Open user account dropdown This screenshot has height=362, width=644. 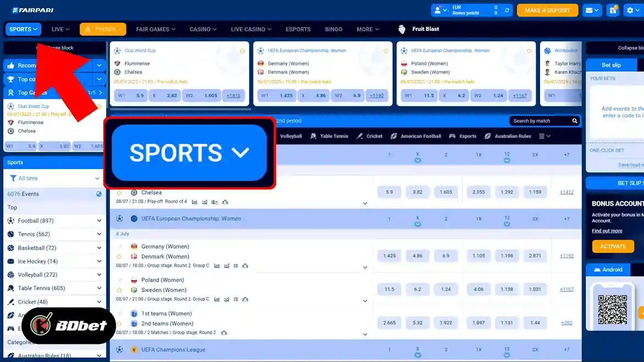coord(441,10)
